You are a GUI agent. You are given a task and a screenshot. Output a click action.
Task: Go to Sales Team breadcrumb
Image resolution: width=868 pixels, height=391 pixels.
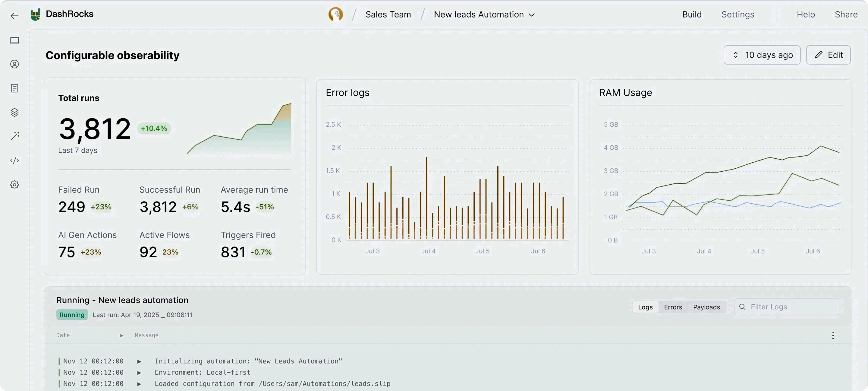[388, 14]
